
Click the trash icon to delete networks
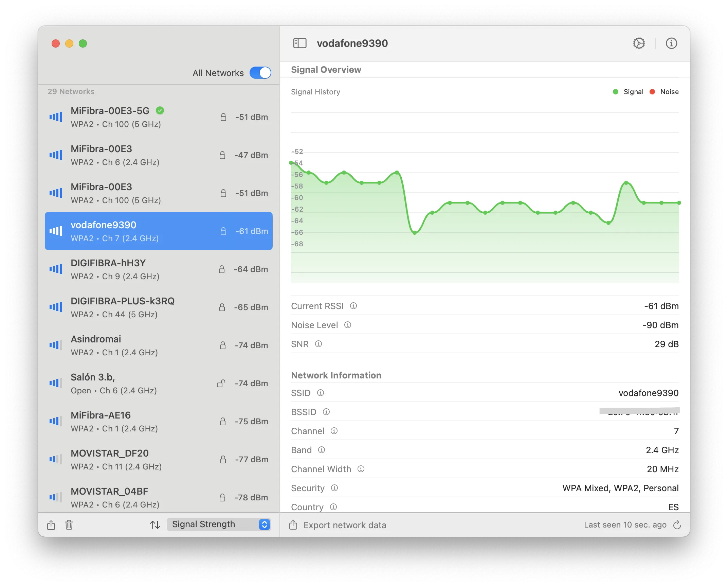[69, 525]
